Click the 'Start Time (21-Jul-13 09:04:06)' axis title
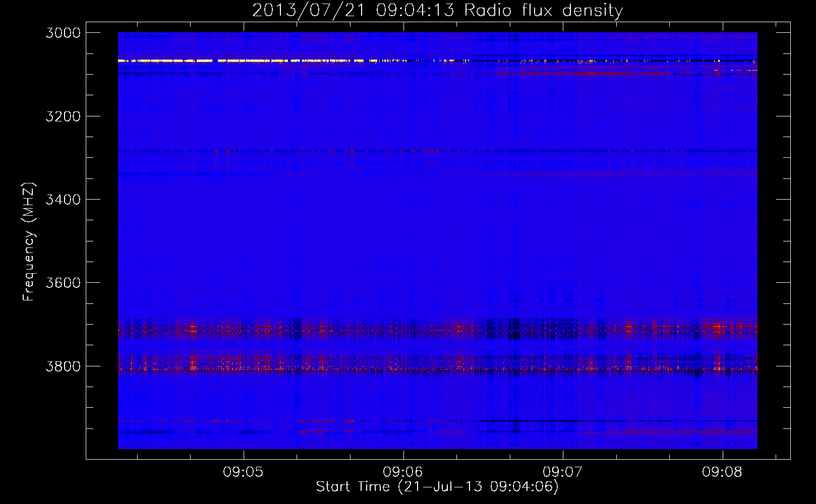Viewport: 816px width, 504px height. coord(437,487)
